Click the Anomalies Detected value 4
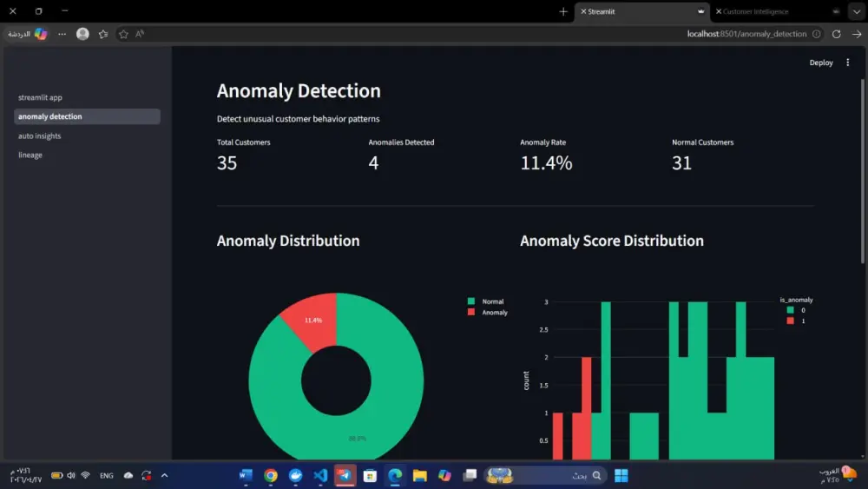Viewport: 868px width, 489px height. click(373, 162)
